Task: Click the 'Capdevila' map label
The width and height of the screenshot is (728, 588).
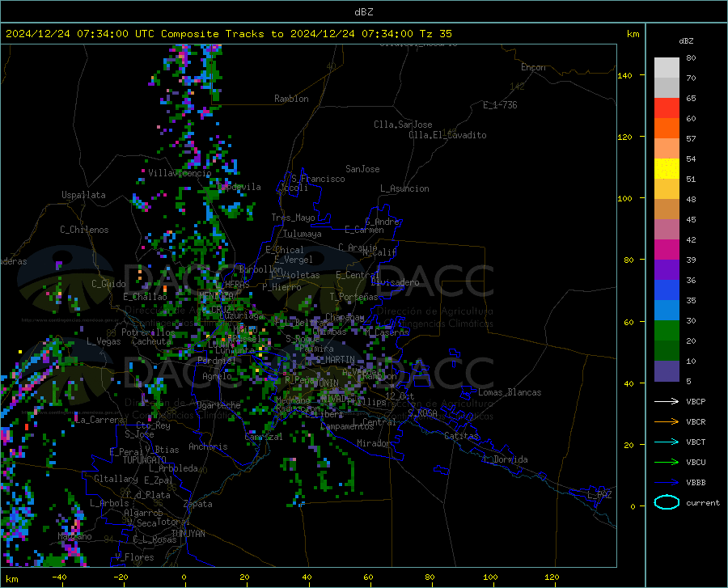Action: 239,187
